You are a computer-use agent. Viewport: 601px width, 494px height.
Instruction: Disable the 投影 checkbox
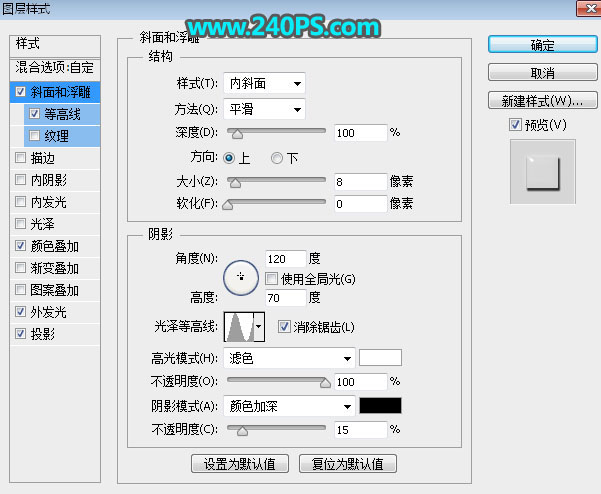pos(20,334)
